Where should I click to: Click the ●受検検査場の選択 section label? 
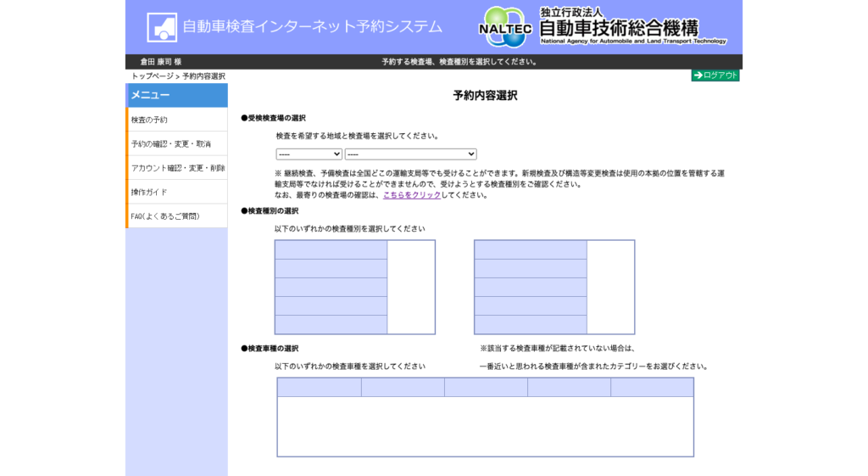(x=274, y=118)
